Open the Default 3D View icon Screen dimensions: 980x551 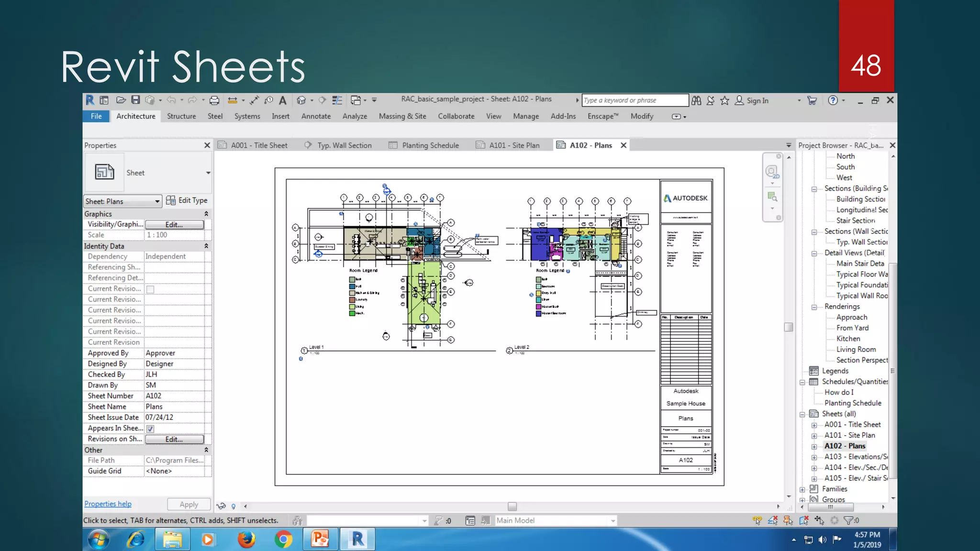point(301,100)
